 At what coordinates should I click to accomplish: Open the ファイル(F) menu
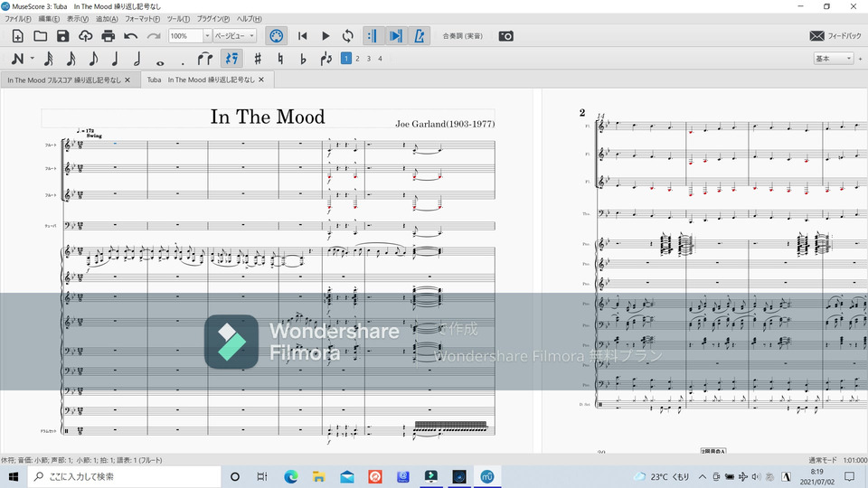tap(18, 19)
